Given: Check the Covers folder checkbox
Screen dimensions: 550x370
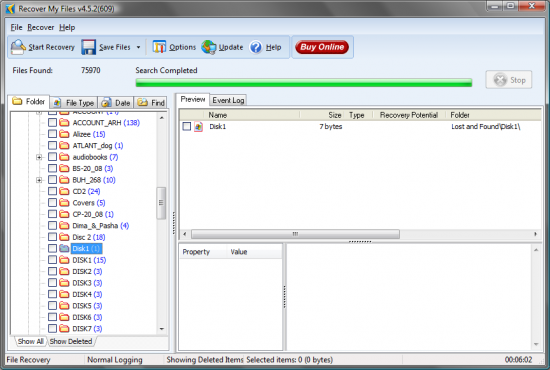Looking at the screenshot, I should (x=52, y=202).
